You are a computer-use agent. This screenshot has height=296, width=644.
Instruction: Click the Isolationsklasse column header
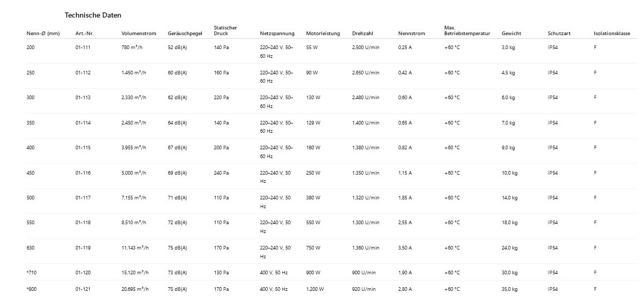[x=612, y=34]
